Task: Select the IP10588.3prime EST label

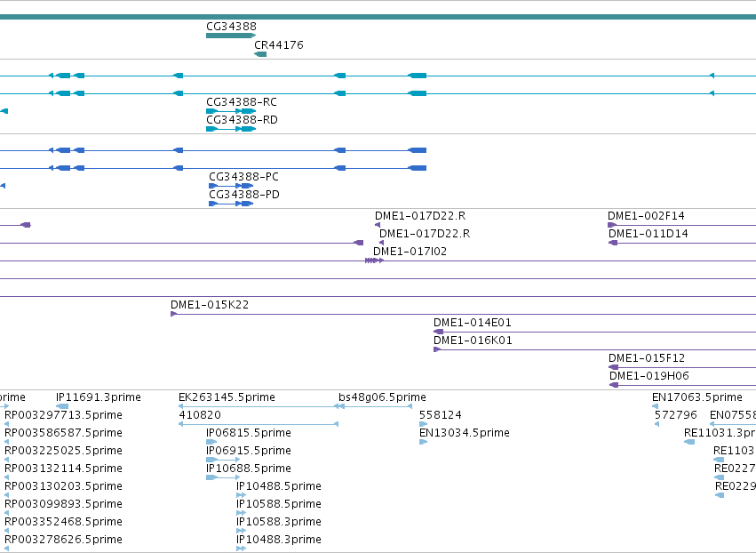Action: coord(279,522)
